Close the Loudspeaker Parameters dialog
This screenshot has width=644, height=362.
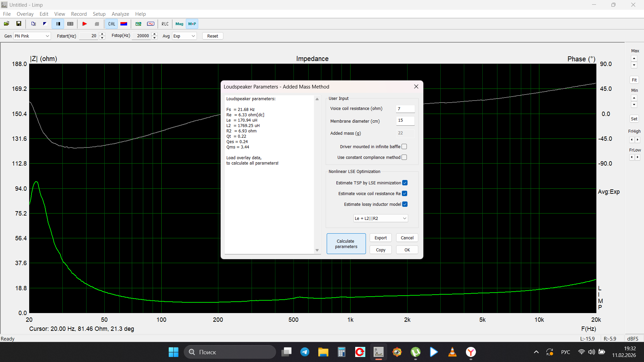tap(416, 86)
